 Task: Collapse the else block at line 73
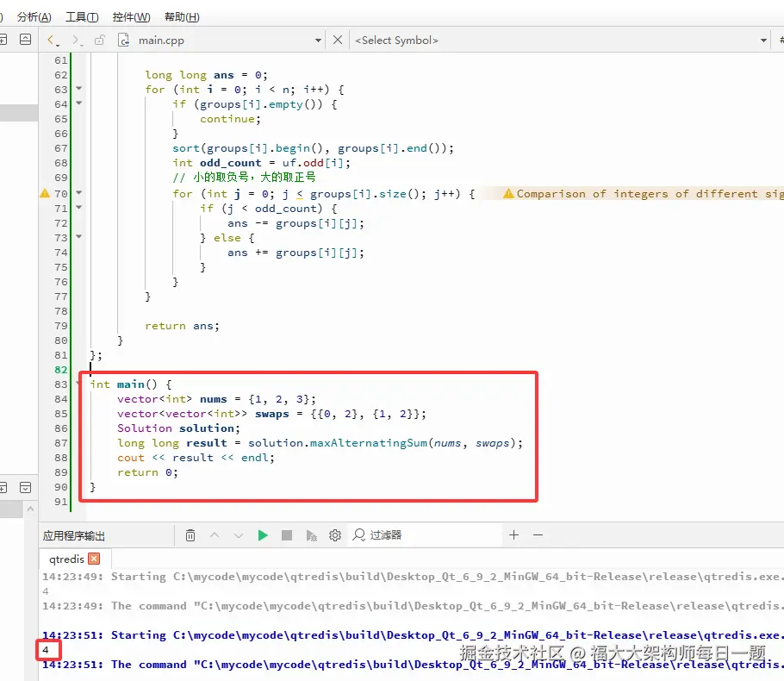pos(79,237)
